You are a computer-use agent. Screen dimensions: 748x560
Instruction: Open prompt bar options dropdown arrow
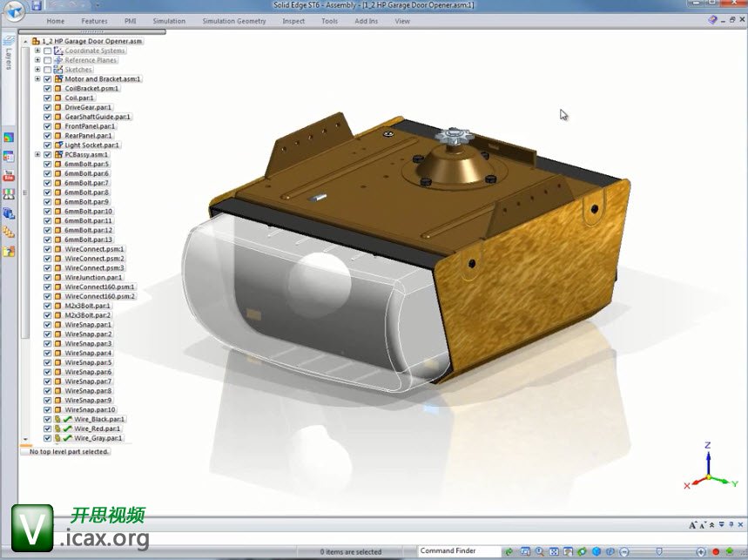(x=722, y=524)
